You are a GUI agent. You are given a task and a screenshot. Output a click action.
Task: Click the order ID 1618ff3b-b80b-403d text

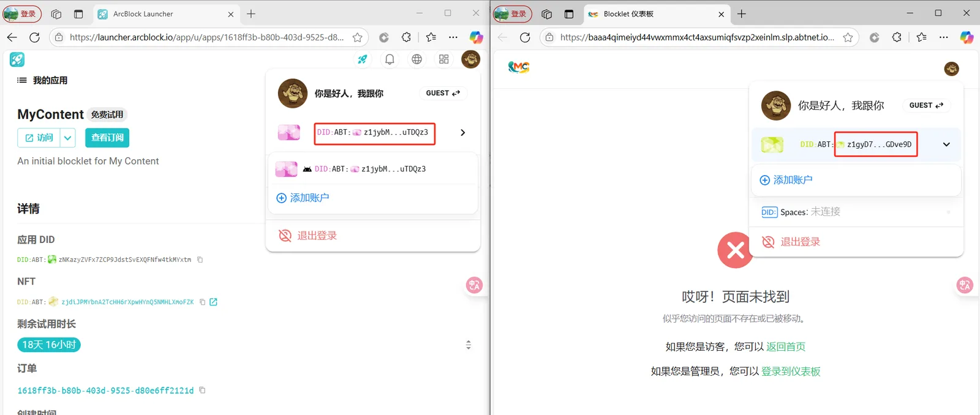tap(105, 391)
